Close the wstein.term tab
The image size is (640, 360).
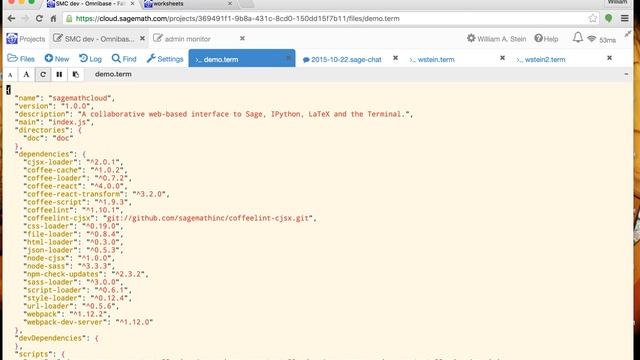tap(502, 58)
